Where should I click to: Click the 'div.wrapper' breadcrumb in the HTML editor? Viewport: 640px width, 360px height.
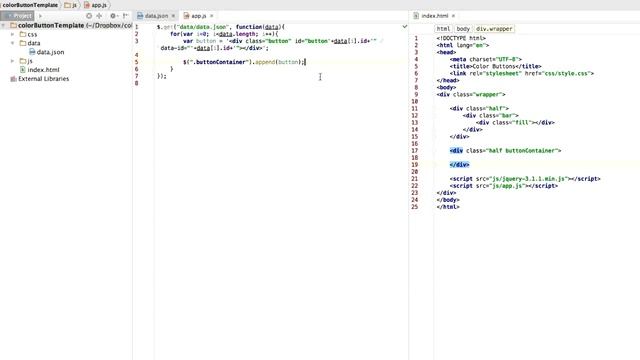(x=494, y=29)
